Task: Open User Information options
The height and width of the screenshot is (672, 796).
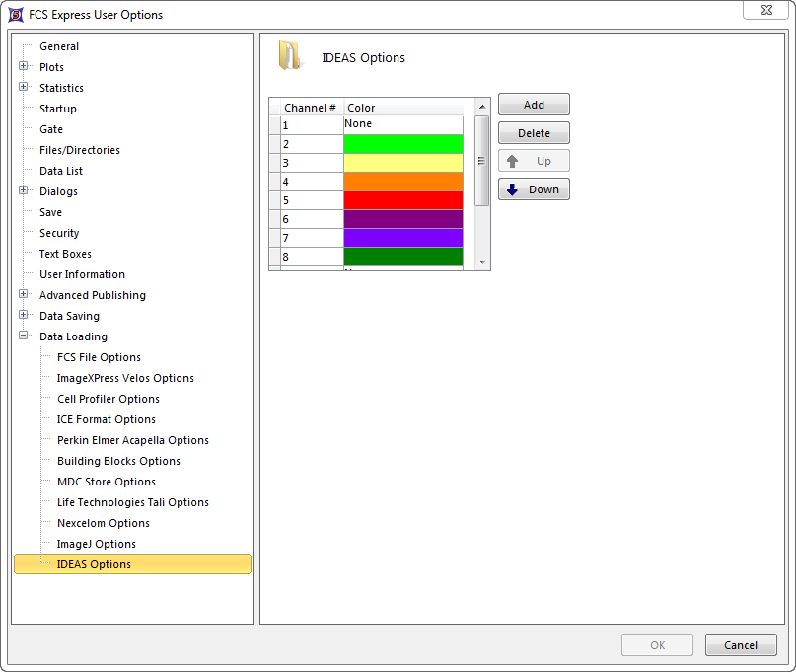Action: tap(82, 274)
